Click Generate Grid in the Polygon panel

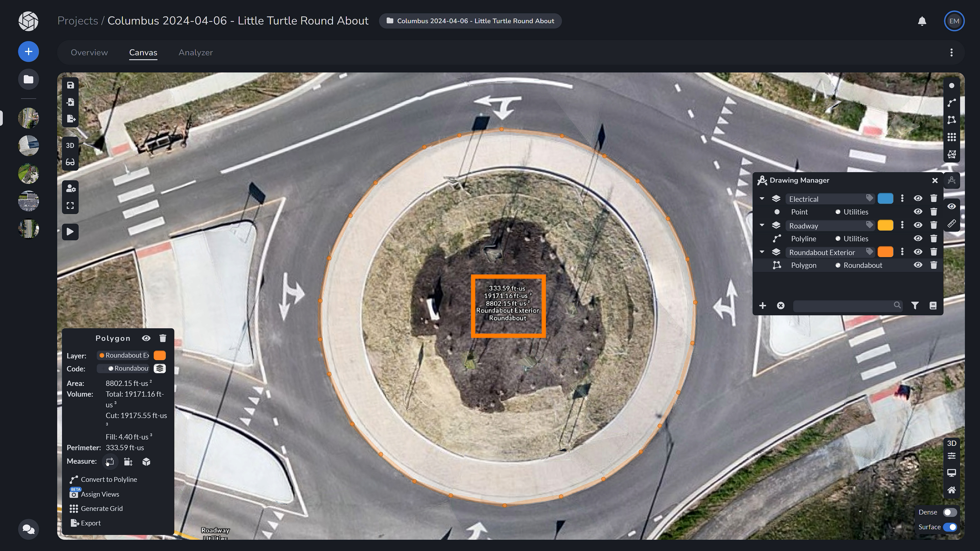[102, 508]
